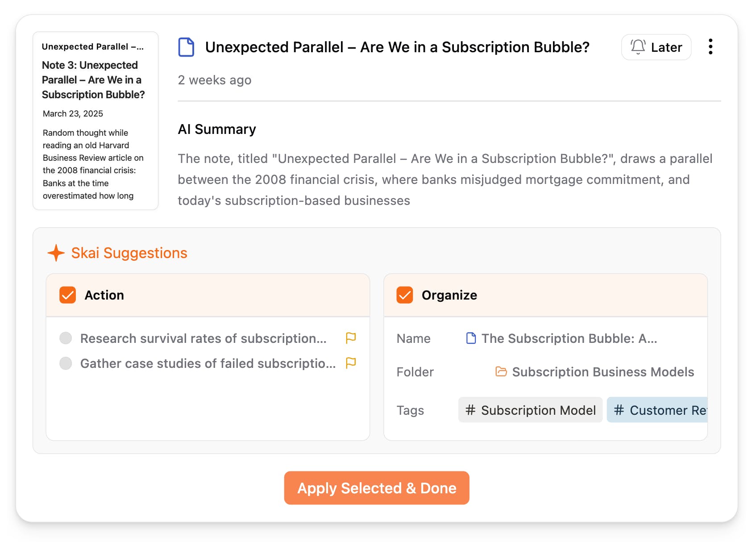
Task: Select the Gather case studies task radio
Action: [66, 363]
